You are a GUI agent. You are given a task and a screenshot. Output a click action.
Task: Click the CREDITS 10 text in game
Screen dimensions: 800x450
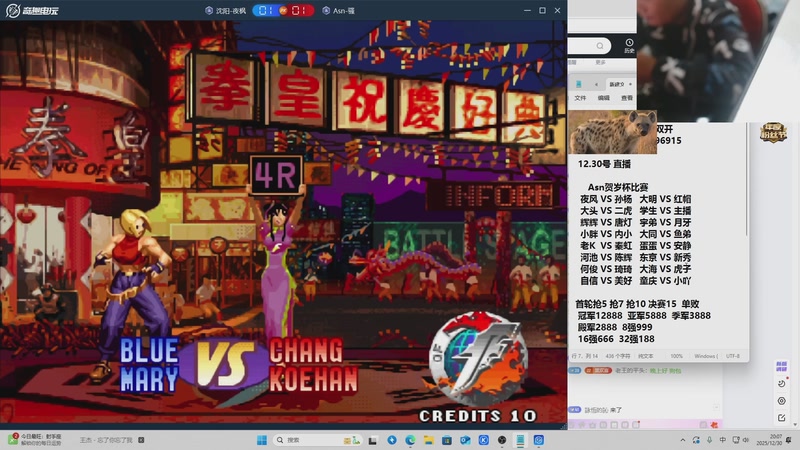tap(478, 416)
